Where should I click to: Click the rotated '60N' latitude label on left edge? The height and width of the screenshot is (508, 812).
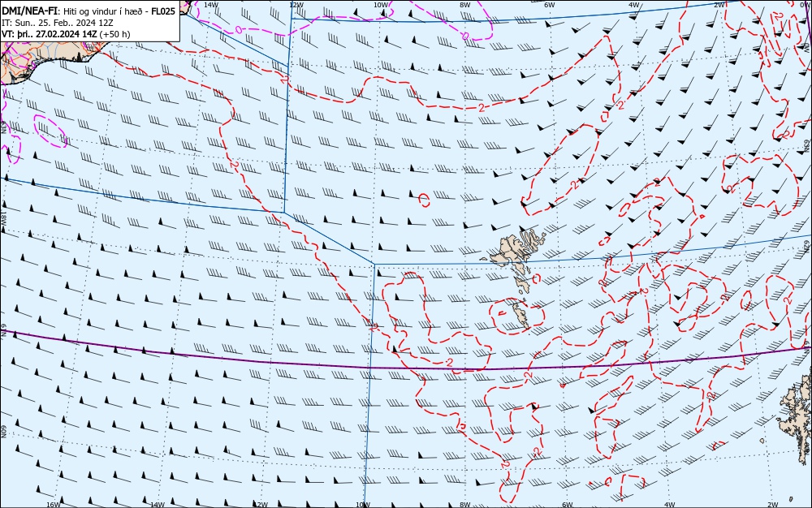point(3,432)
